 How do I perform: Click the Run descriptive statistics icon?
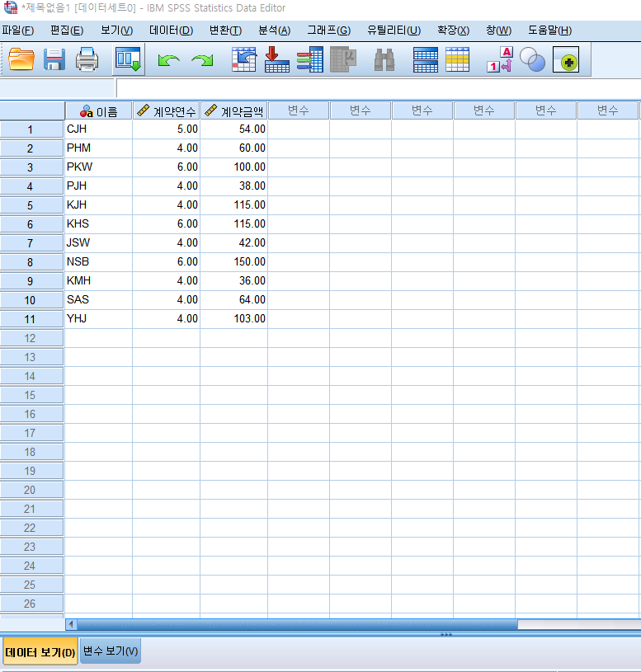(343, 59)
